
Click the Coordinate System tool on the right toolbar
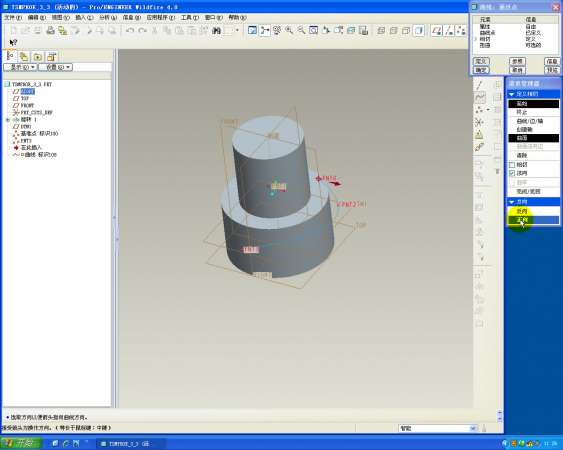(480, 122)
